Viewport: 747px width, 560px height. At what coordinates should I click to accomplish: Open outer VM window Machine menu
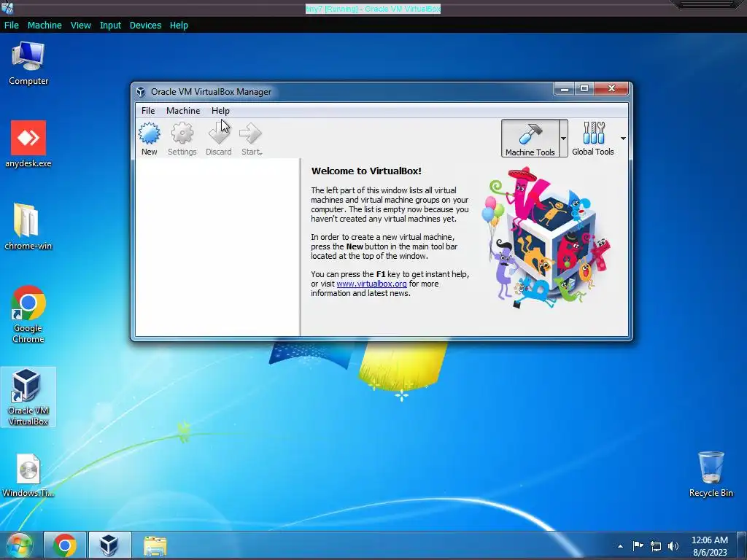tap(44, 26)
